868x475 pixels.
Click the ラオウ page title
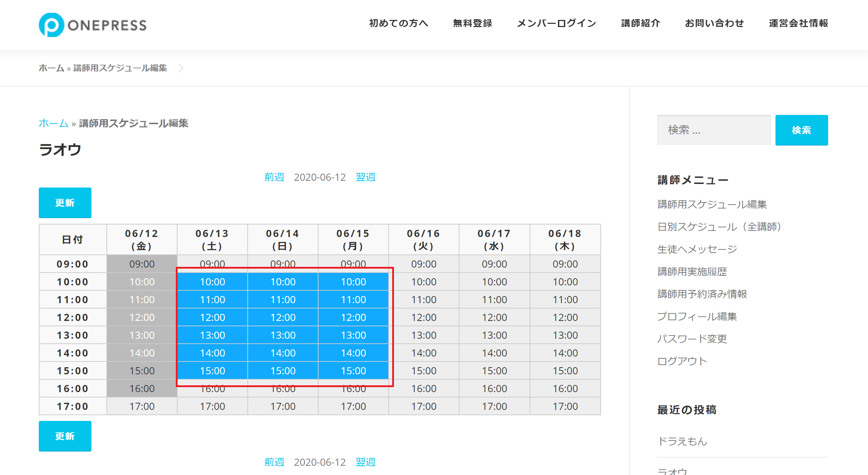click(x=60, y=149)
